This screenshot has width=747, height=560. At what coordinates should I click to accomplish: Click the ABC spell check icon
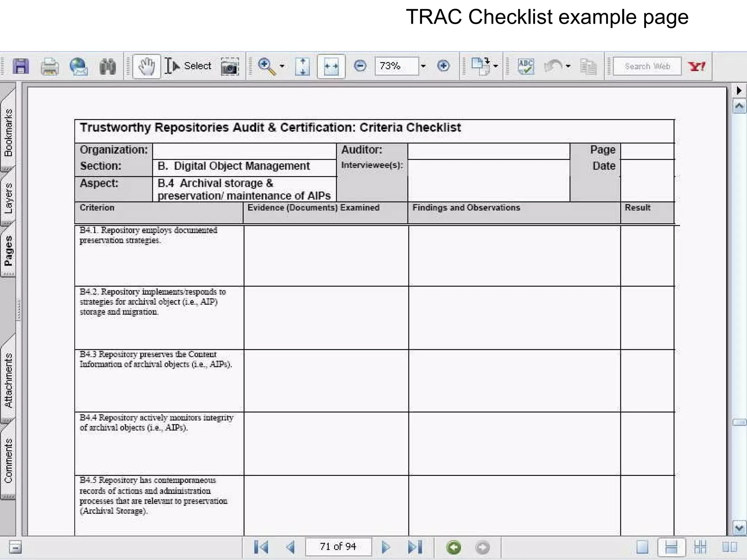coord(526,66)
